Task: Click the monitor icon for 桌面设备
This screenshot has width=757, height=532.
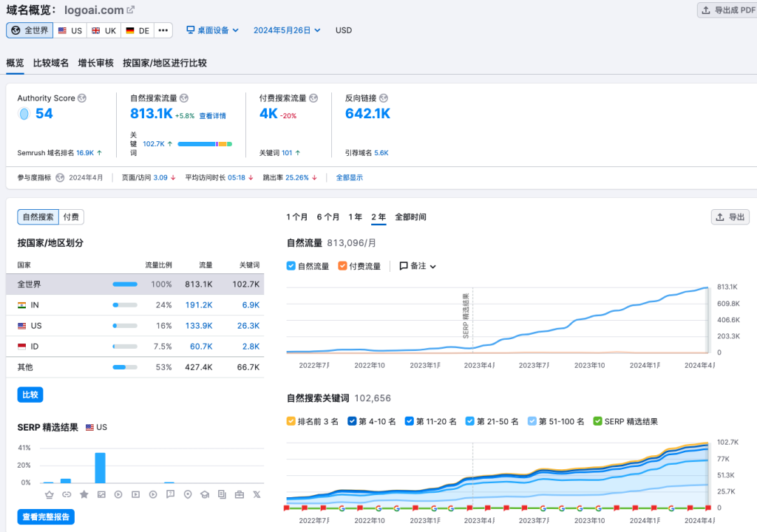Action: click(x=191, y=30)
